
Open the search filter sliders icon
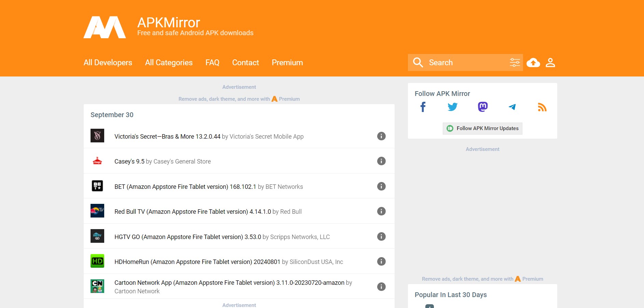pos(515,62)
